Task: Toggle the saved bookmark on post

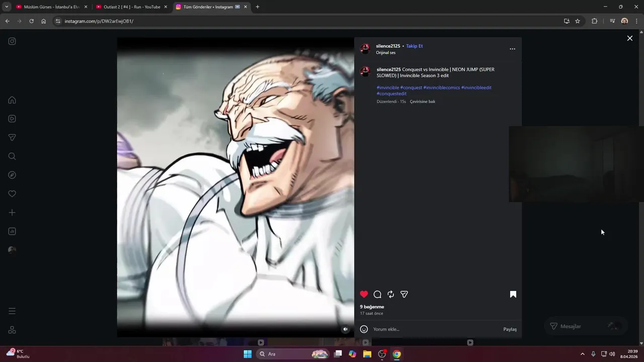Action: click(513, 294)
